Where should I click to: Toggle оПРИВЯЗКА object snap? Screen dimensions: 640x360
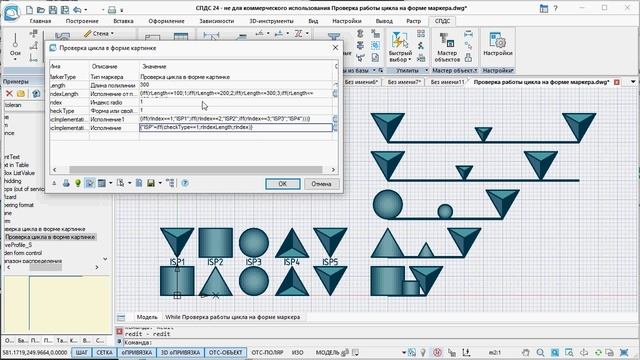[x=137, y=352]
